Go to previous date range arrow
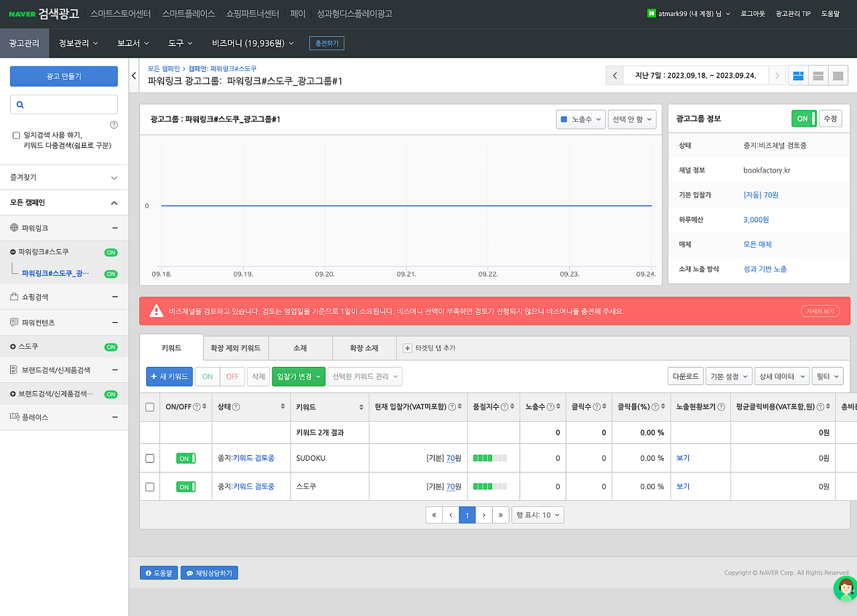Viewport: 857px width, 616px height. pyautogui.click(x=615, y=76)
